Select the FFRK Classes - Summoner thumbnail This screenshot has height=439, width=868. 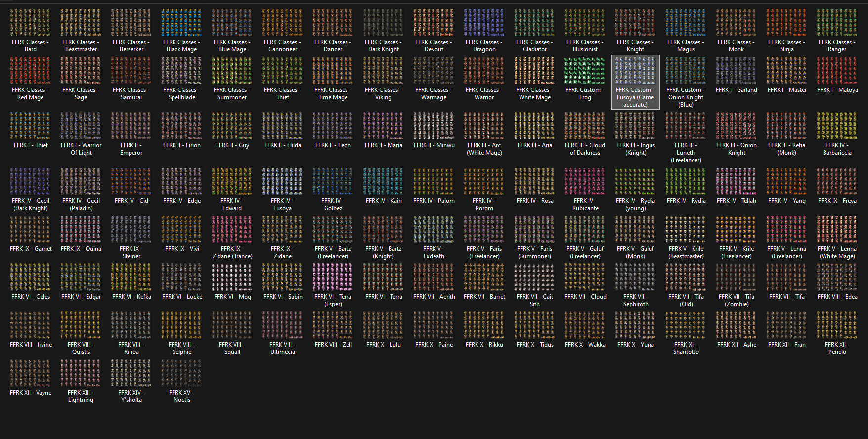coord(232,71)
